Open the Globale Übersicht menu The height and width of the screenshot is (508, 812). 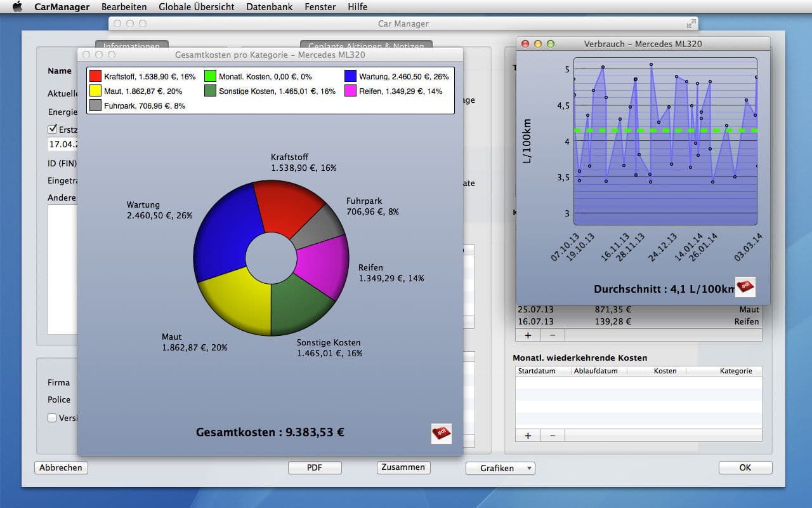click(x=197, y=7)
